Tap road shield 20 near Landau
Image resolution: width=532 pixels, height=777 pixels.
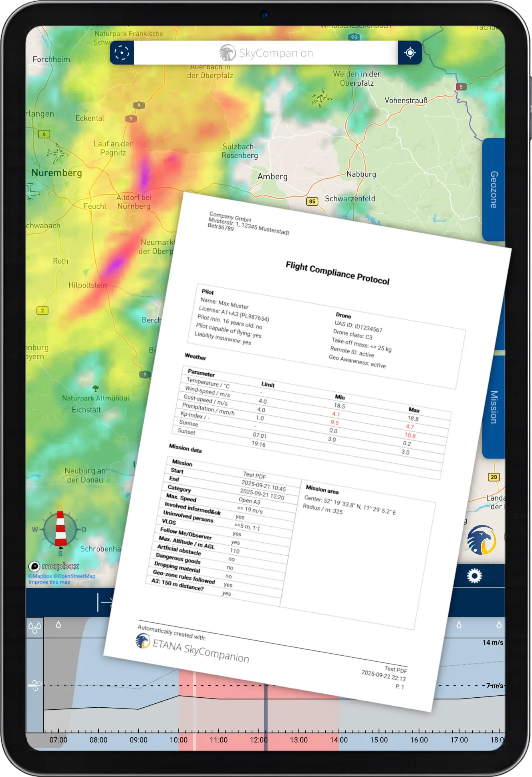494,477
